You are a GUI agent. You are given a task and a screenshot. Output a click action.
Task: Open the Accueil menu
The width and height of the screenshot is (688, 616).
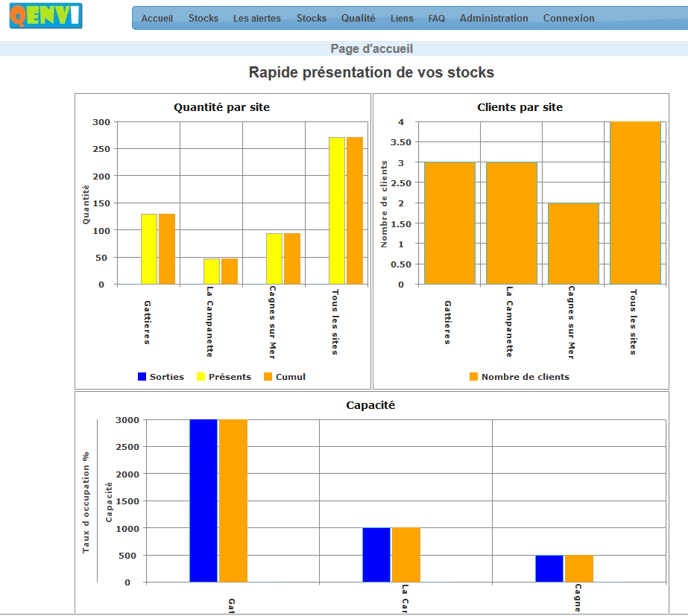[x=157, y=19]
